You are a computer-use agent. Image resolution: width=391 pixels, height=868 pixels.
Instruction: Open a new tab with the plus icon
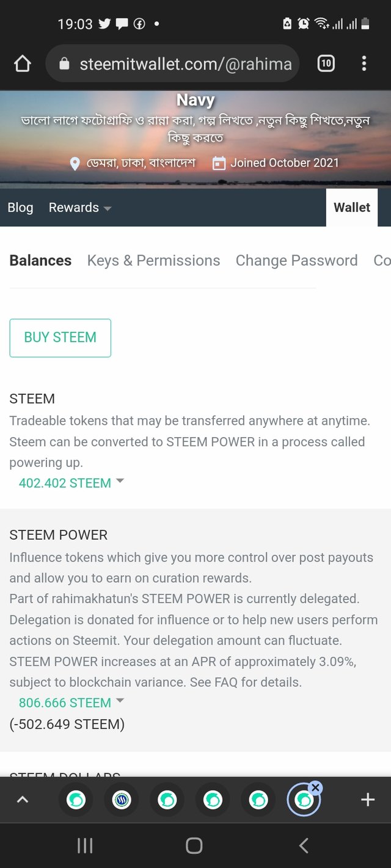click(367, 800)
